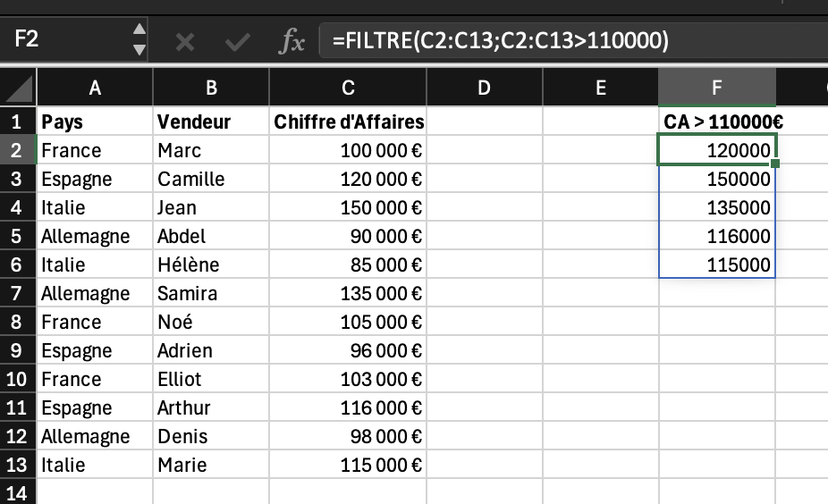Click 'France' in Marc's row

point(95,150)
